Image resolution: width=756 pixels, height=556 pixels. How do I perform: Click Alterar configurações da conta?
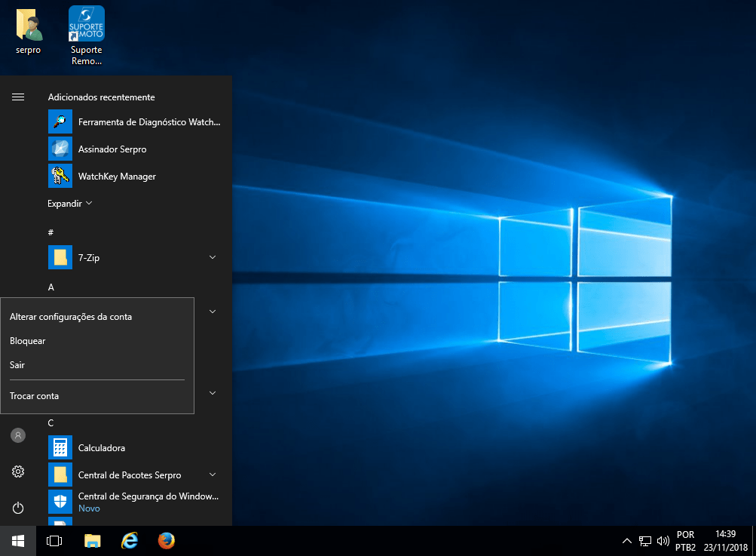point(71,317)
